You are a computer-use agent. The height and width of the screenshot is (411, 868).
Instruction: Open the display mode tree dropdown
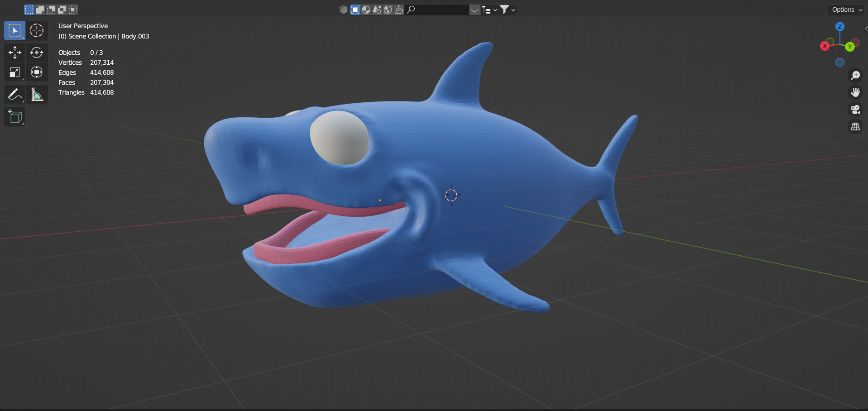(x=489, y=10)
